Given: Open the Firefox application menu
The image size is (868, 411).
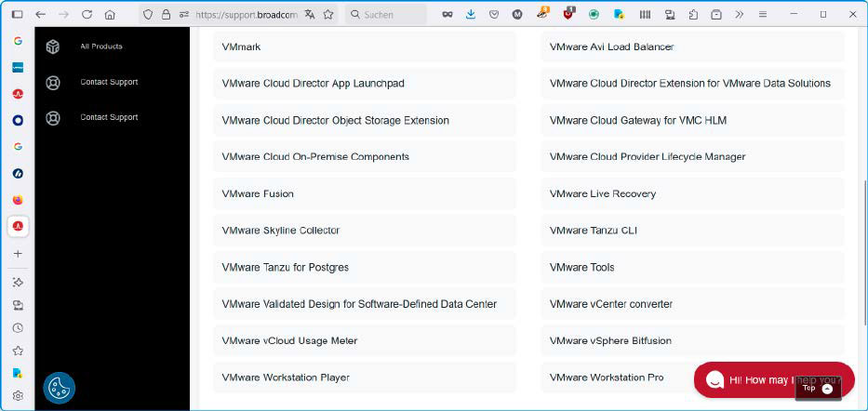Looking at the screenshot, I should (763, 15).
